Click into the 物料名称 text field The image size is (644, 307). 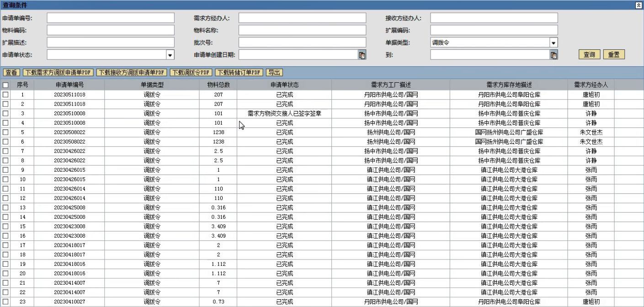302,30
